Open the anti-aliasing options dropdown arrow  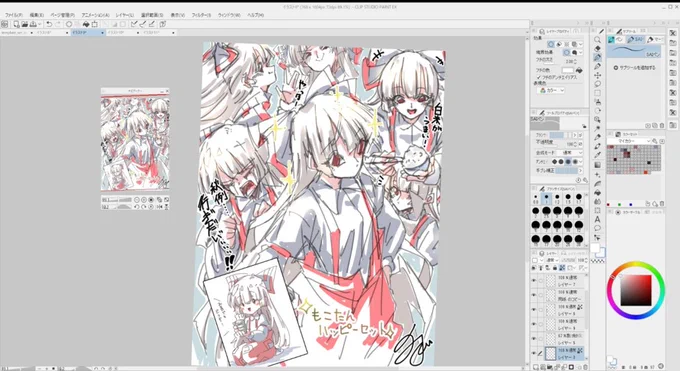(x=581, y=161)
